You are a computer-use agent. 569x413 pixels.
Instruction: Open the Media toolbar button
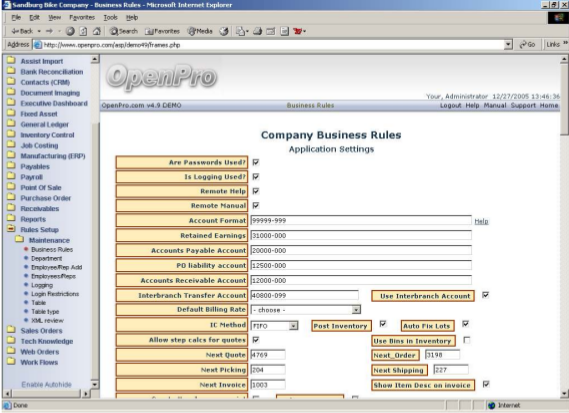point(200,31)
